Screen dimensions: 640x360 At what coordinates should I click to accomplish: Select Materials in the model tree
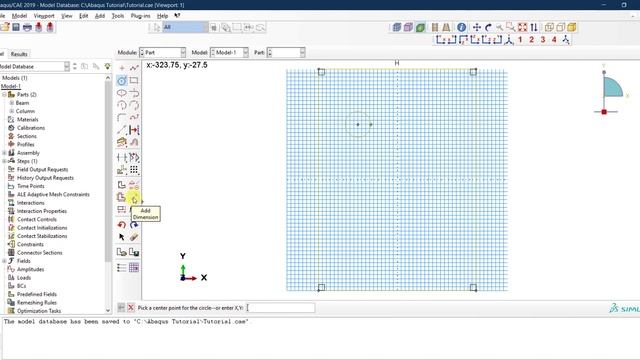coord(27,120)
